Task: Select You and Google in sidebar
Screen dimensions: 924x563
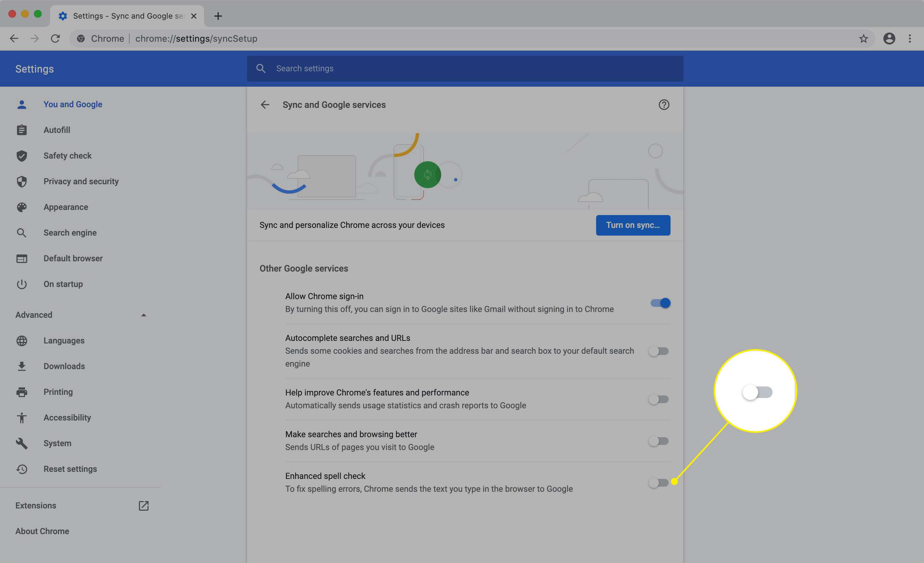Action: click(x=73, y=104)
